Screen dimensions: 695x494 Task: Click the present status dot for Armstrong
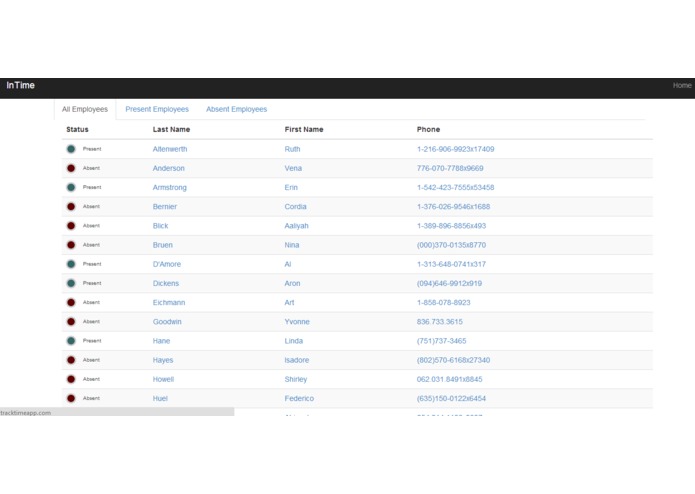[71, 187]
